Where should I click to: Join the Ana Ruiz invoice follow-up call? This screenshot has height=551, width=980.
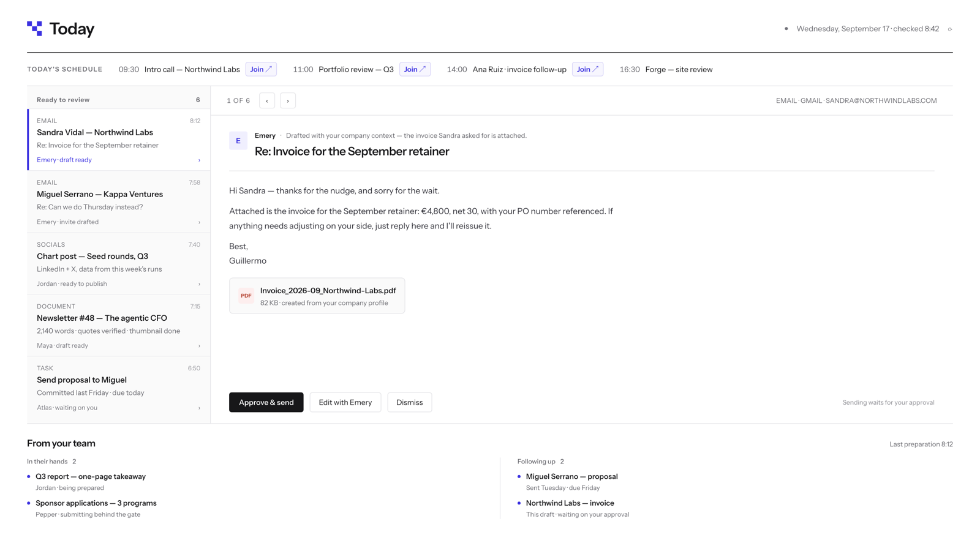(x=587, y=69)
